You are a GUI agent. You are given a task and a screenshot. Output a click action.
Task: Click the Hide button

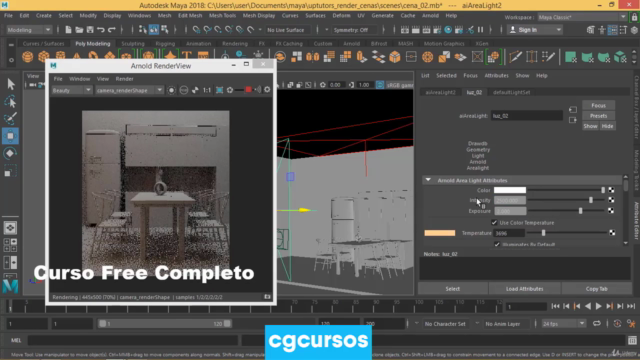pos(607,126)
